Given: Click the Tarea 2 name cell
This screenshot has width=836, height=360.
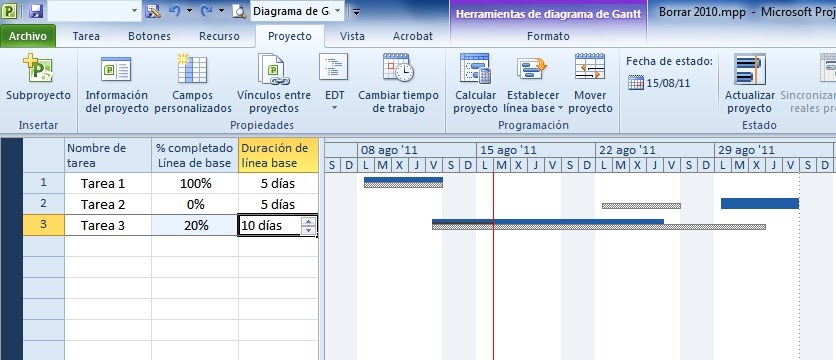Looking at the screenshot, I should [108, 204].
